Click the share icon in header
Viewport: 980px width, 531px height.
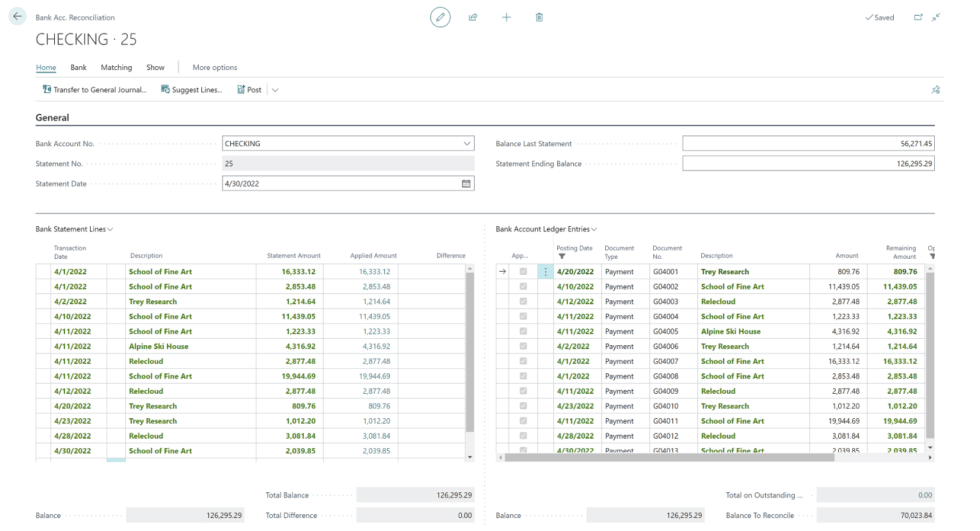[473, 17]
